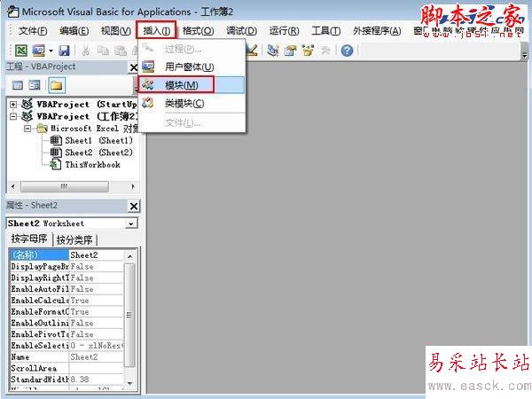Click EnablePivotTable False value
532x399 pixels.
tap(97, 334)
